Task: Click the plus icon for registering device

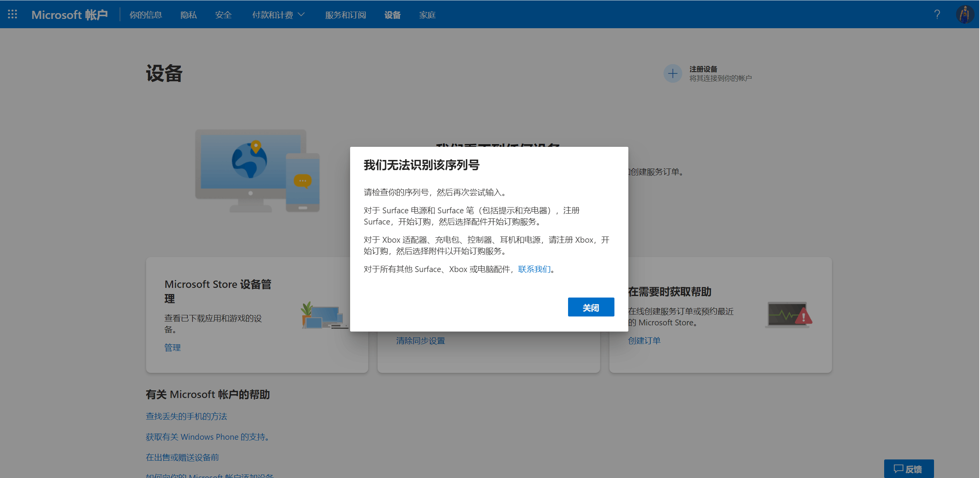Action: [672, 73]
